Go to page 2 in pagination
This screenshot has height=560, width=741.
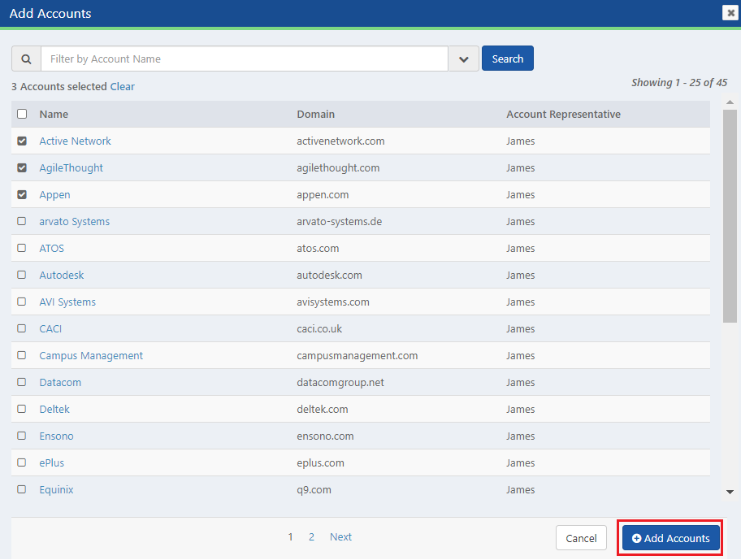coord(311,537)
